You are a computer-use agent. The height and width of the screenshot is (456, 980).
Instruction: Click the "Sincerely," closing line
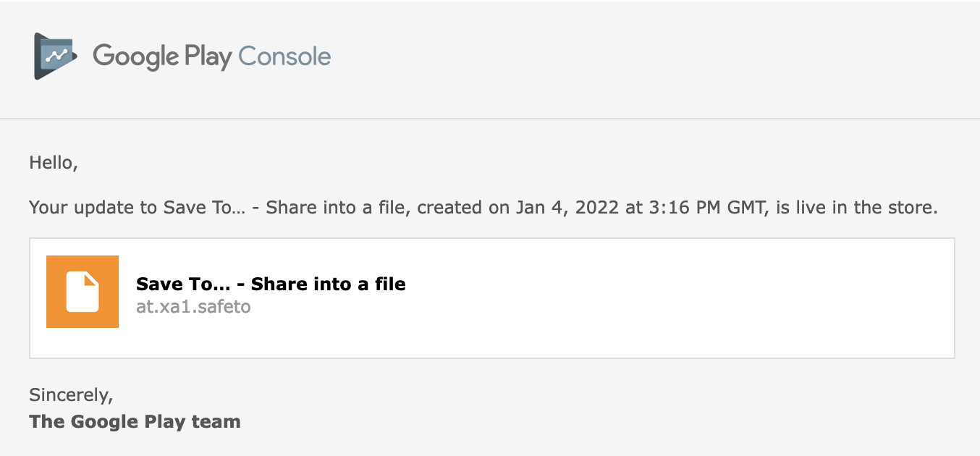click(71, 395)
